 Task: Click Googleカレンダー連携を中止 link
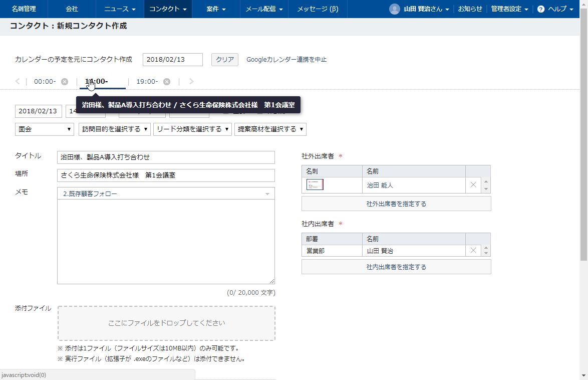[x=286, y=59]
